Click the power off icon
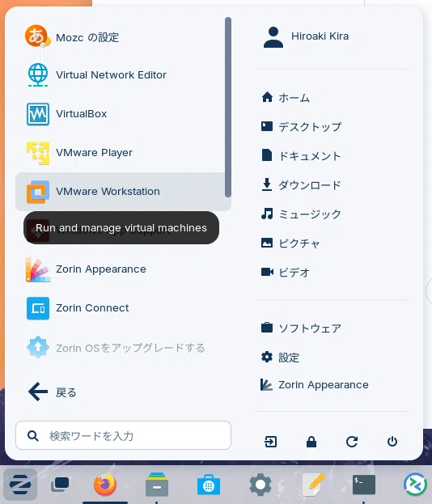Screen dimensions: 432x504 (x=392, y=442)
